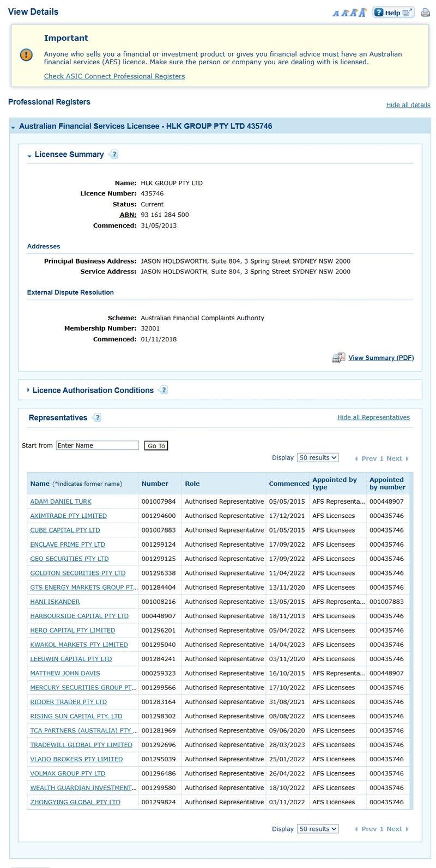
Task: Expand Licence Authorisation Conditions section
Action: coord(28,390)
